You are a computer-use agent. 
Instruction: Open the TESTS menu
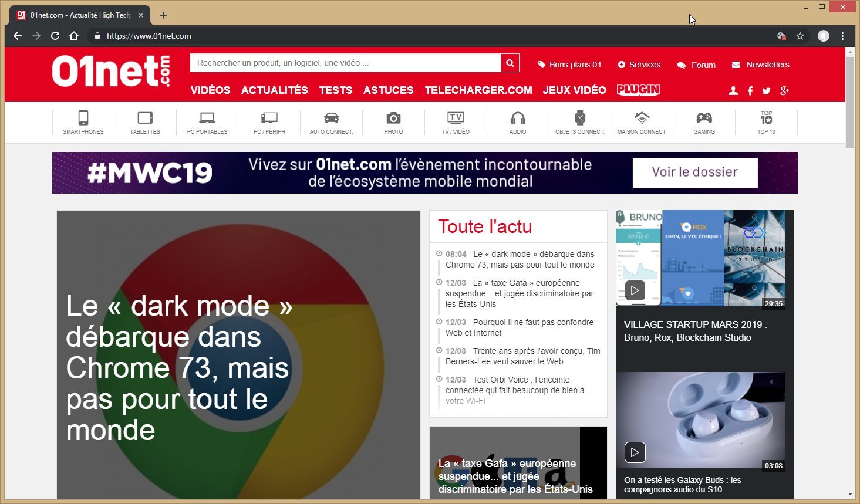336,90
